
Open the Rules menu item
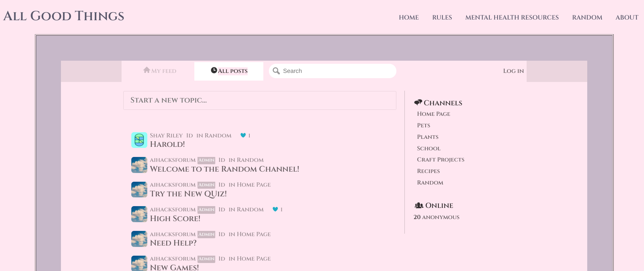[x=442, y=17]
